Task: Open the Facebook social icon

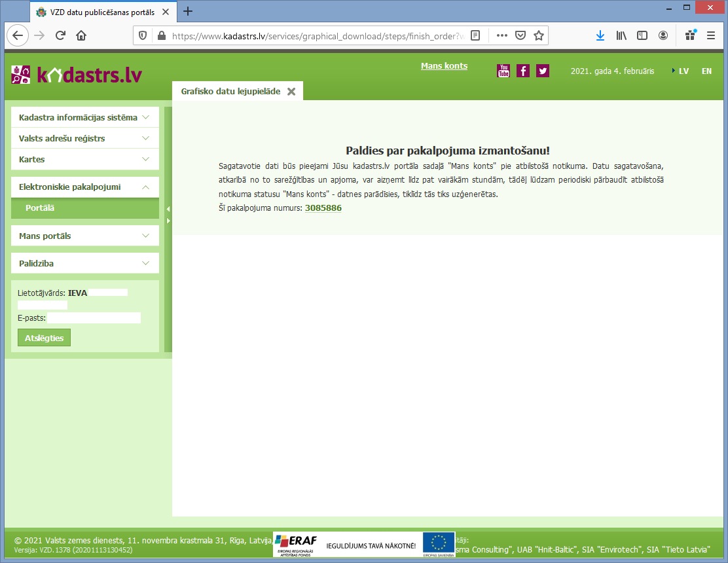Action: coord(523,71)
